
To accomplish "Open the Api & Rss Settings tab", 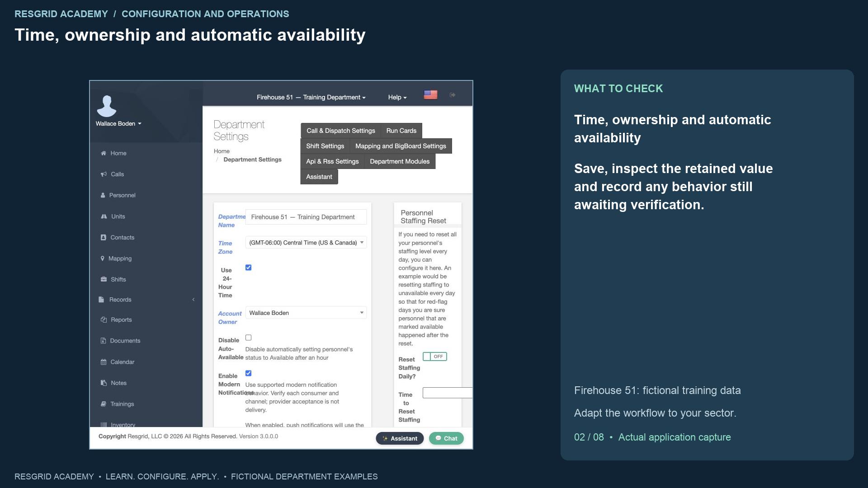I will coord(332,161).
